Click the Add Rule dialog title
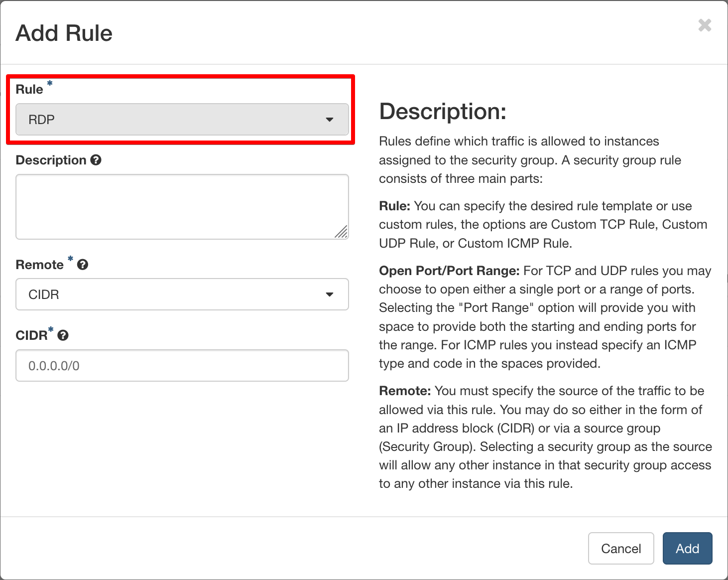 (64, 33)
